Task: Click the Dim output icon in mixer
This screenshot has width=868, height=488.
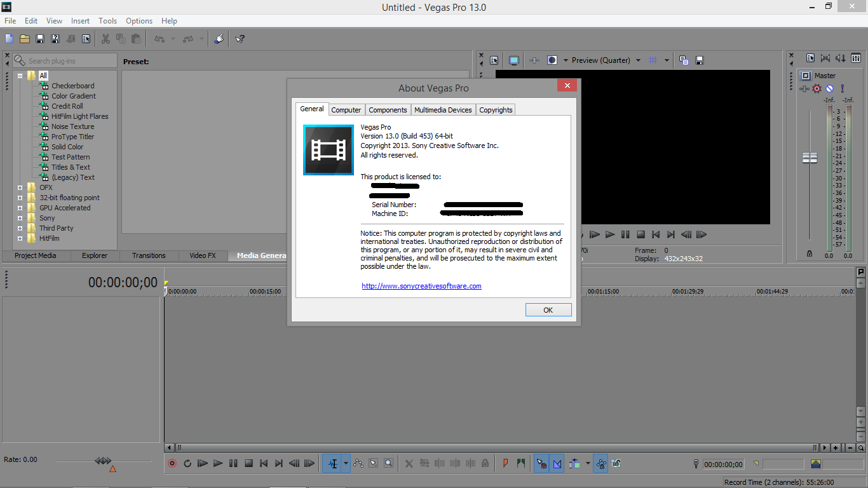Action: click(841, 58)
